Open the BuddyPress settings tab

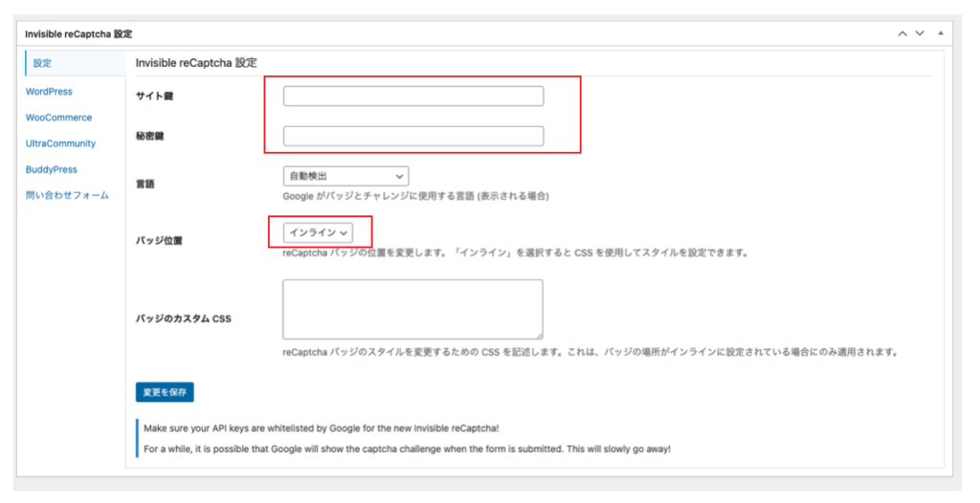click(52, 169)
